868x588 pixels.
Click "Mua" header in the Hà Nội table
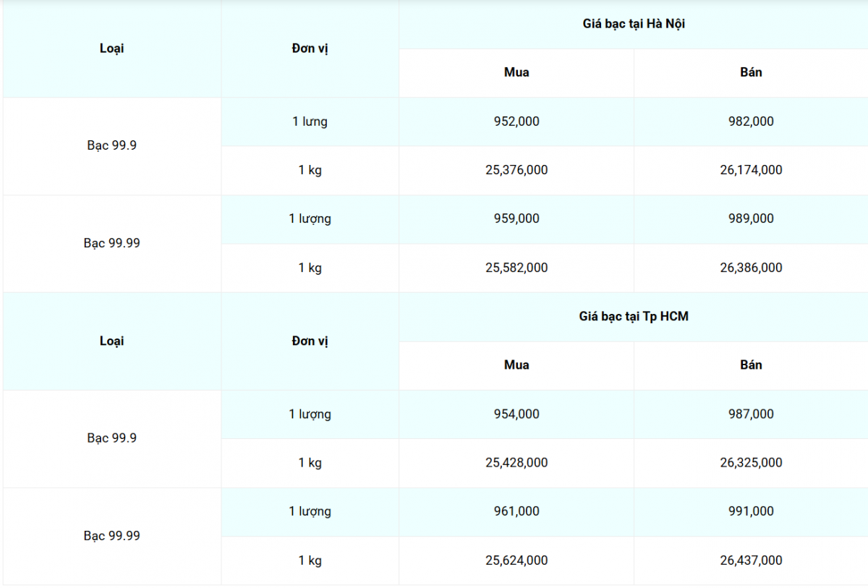[x=516, y=72]
